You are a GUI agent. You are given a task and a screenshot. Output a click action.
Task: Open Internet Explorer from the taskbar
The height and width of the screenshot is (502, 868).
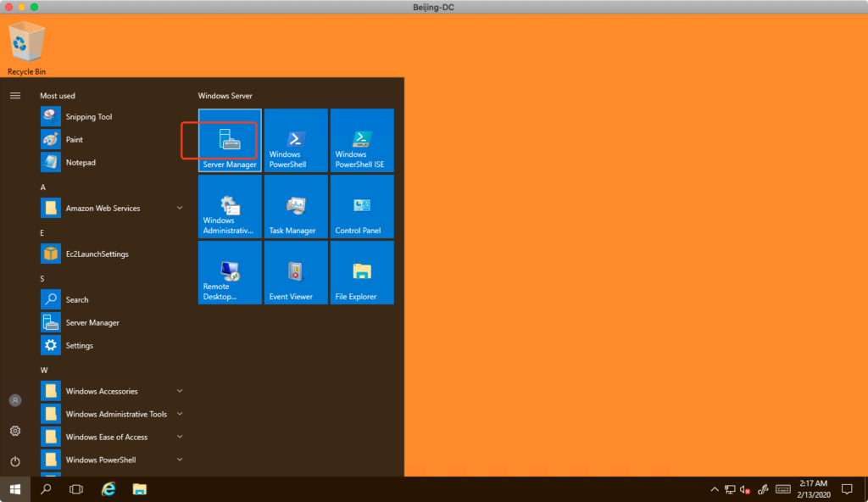click(108, 489)
